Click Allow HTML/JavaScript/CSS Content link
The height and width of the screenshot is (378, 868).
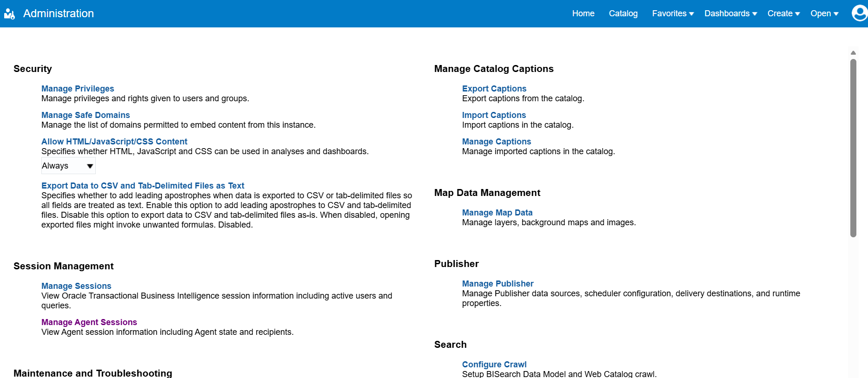pos(114,142)
